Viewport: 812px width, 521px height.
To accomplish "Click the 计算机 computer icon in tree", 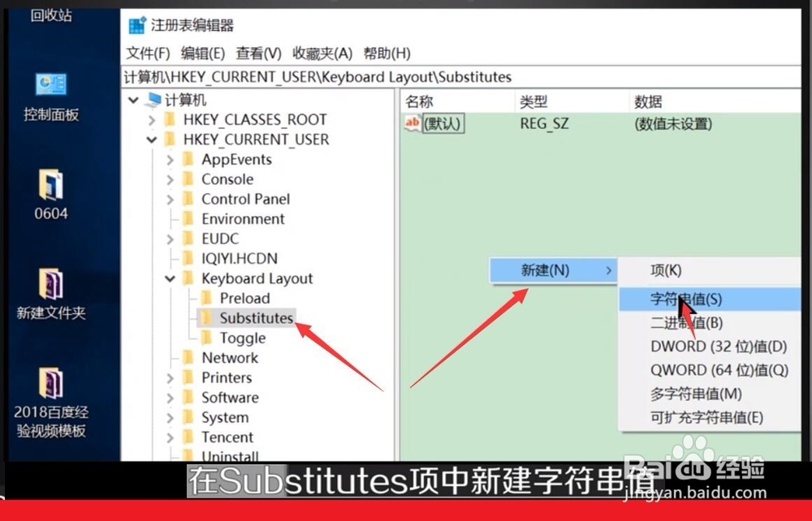I will tap(153, 99).
